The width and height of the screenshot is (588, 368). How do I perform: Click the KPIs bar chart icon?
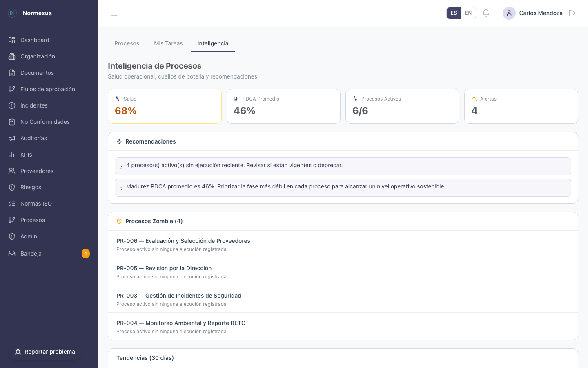tap(12, 155)
